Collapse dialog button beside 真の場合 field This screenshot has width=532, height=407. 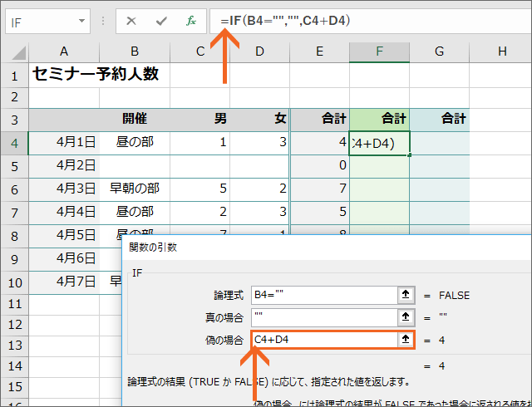pos(406,317)
